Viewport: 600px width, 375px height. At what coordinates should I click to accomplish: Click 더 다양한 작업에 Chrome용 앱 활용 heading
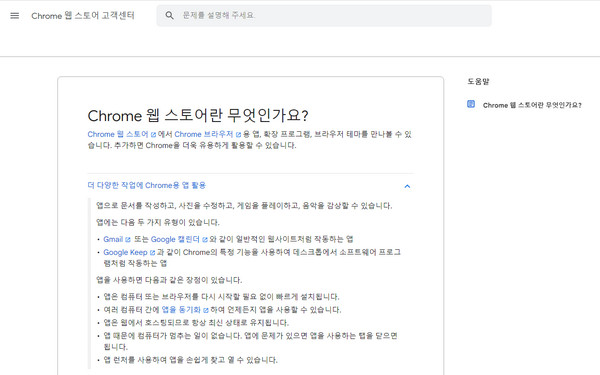(147, 186)
